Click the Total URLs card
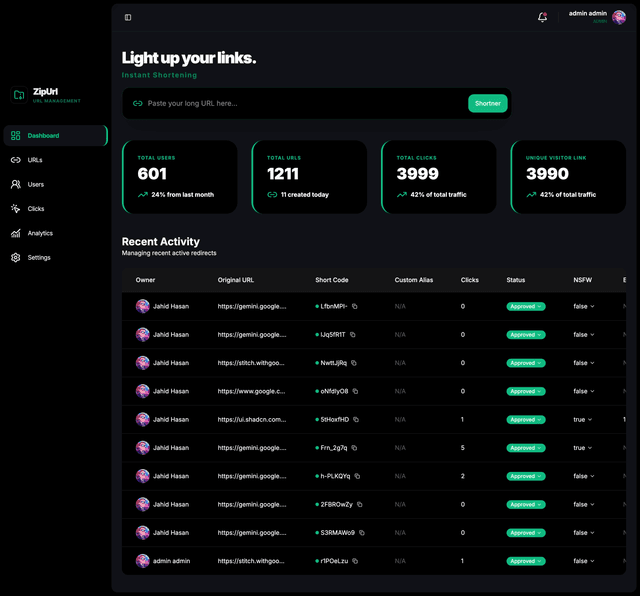The image size is (640, 596). [309, 177]
